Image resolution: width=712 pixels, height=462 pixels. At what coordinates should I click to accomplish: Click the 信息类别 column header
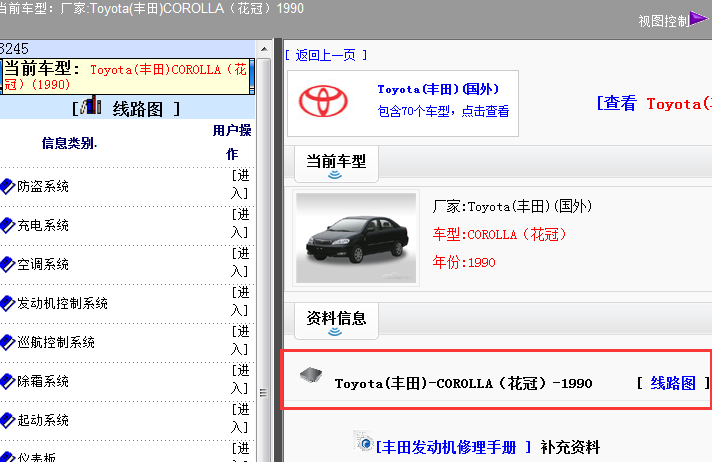pyautogui.click(x=69, y=143)
